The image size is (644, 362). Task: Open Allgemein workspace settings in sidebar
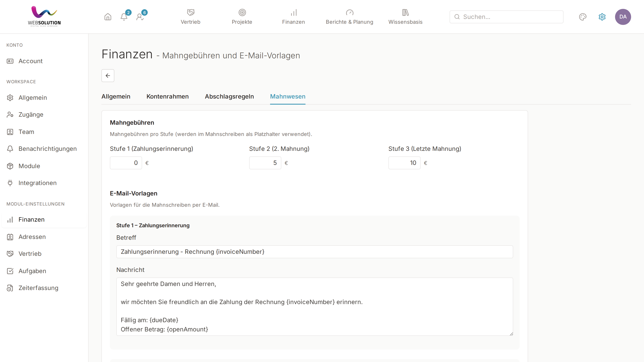click(x=44, y=98)
